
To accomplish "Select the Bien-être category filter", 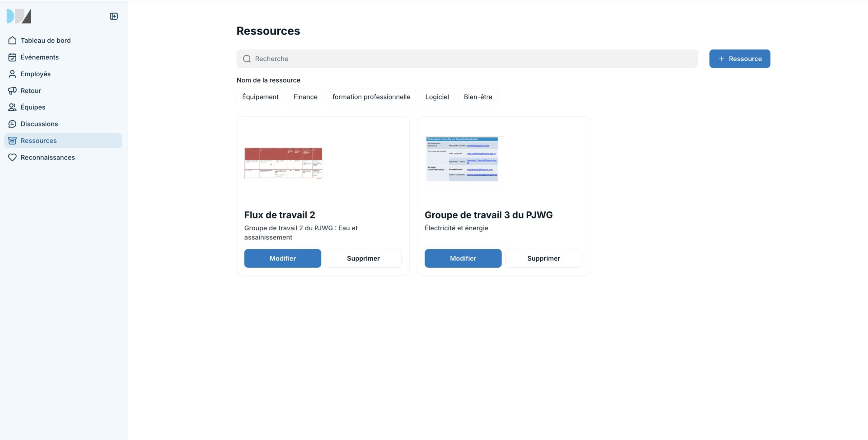I will click(478, 97).
